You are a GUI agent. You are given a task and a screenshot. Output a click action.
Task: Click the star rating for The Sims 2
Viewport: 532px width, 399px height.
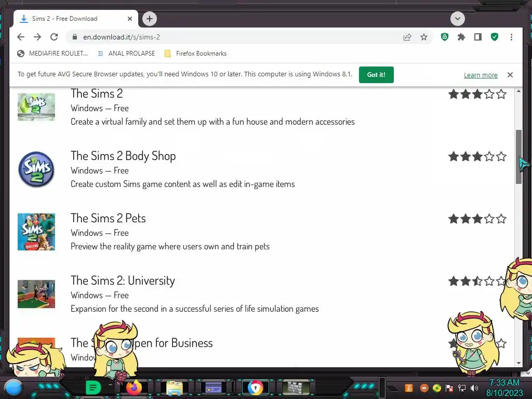coord(477,94)
